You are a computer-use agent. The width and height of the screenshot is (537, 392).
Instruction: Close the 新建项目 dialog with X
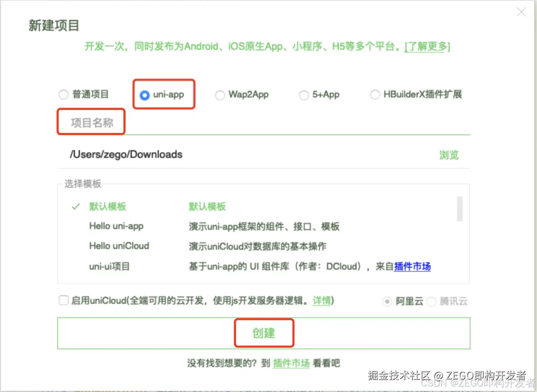[521, 12]
